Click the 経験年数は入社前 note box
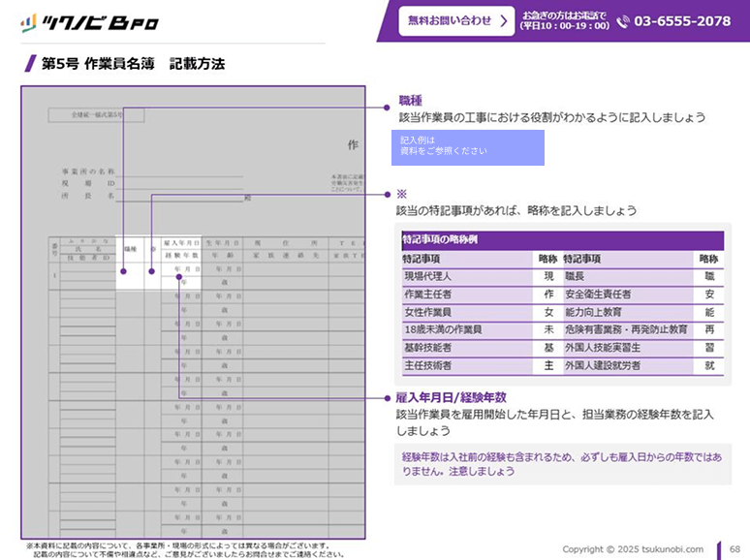Viewport: 750px width, 560px height. [x=562, y=464]
